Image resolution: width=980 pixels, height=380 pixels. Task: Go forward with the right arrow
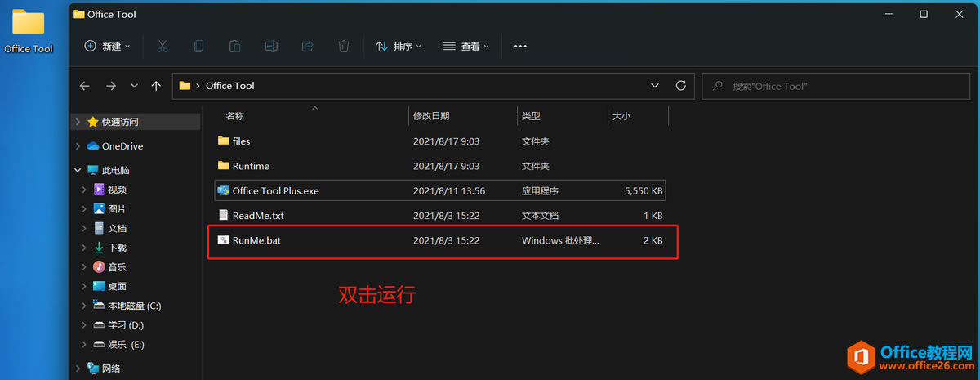coord(111,85)
